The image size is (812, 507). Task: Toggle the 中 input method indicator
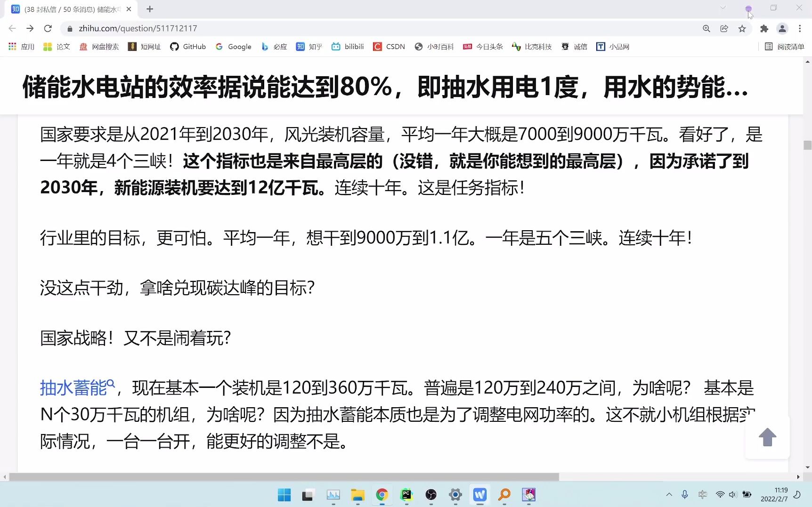(x=702, y=494)
